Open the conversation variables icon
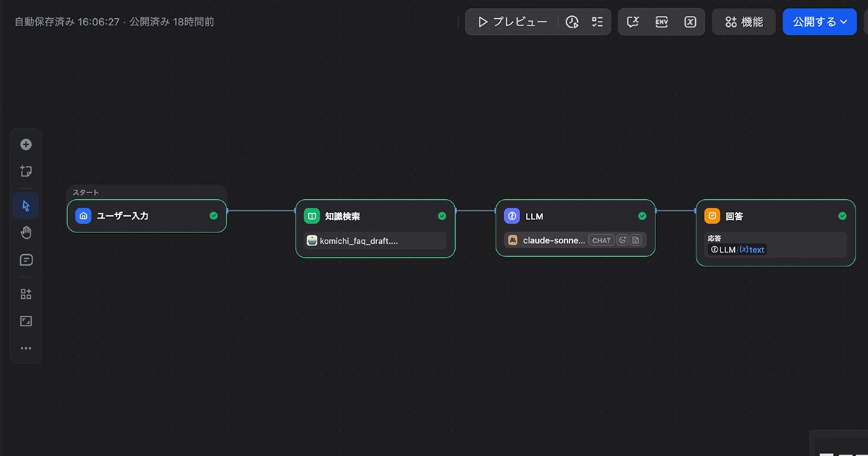The height and width of the screenshot is (456, 868). (x=633, y=22)
